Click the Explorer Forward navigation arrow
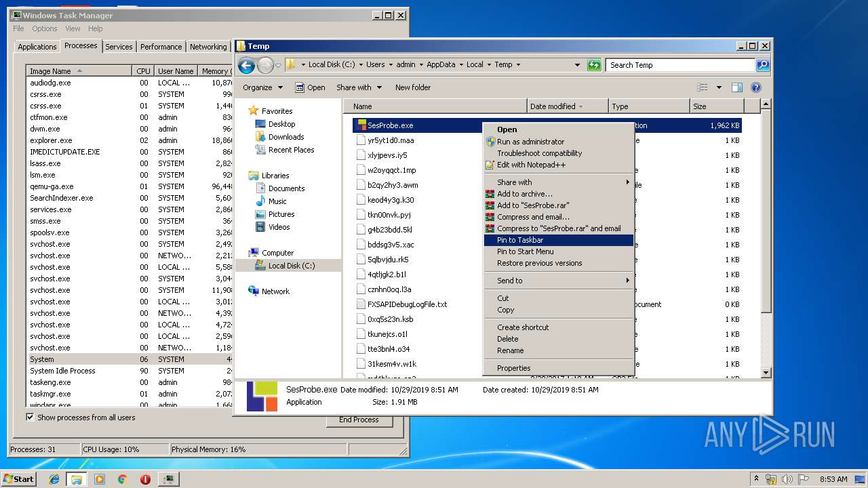 pos(265,65)
